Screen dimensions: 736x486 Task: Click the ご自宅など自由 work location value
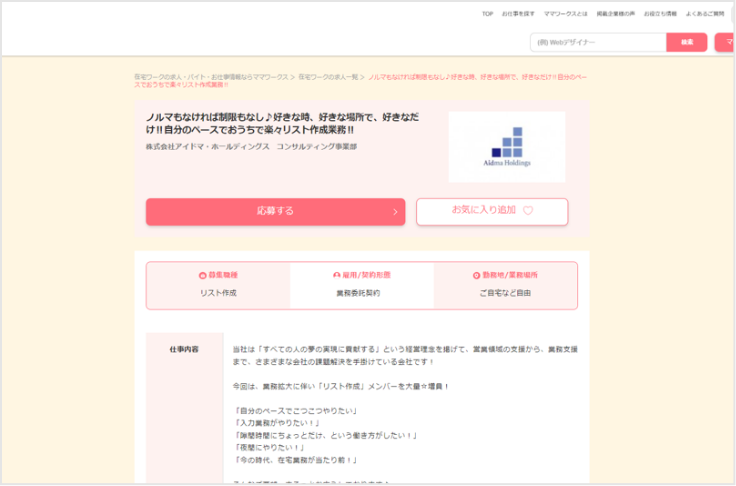click(x=505, y=293)
